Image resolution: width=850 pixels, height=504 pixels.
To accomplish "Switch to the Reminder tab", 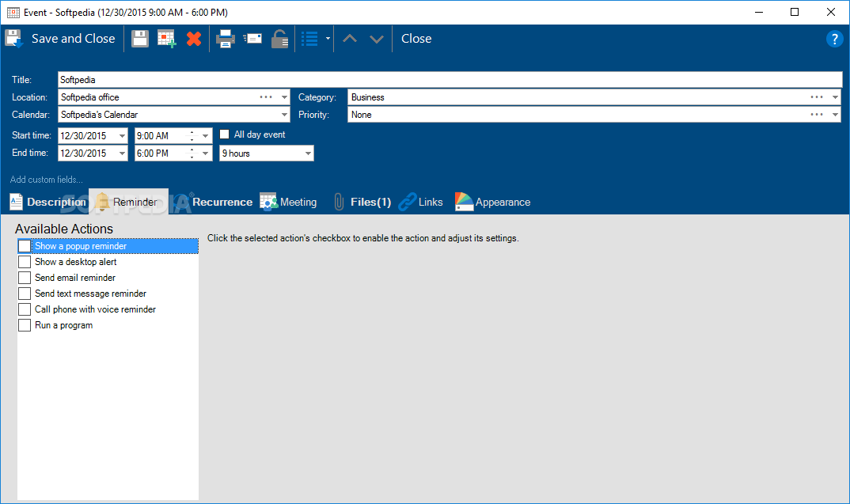I will coord(128,202).
